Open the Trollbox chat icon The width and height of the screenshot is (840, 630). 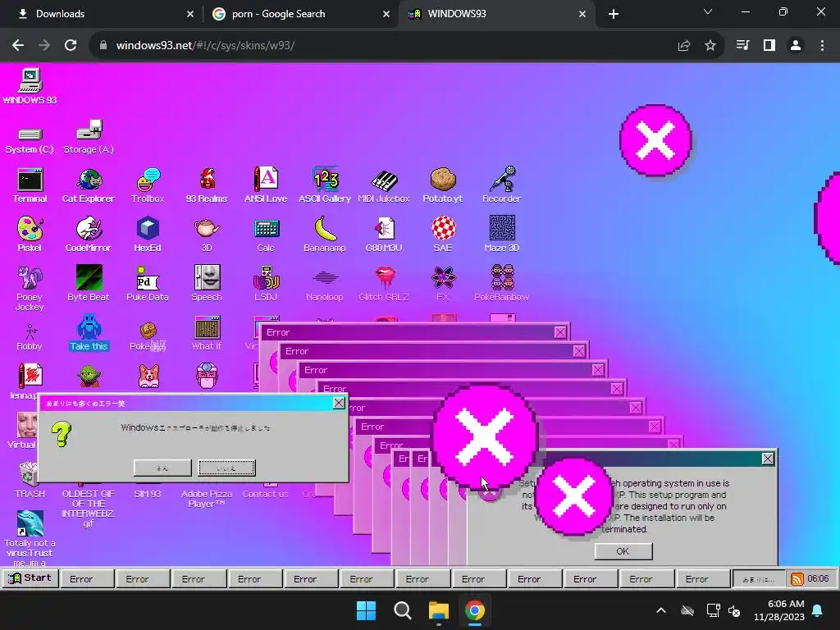coord(148,185)
